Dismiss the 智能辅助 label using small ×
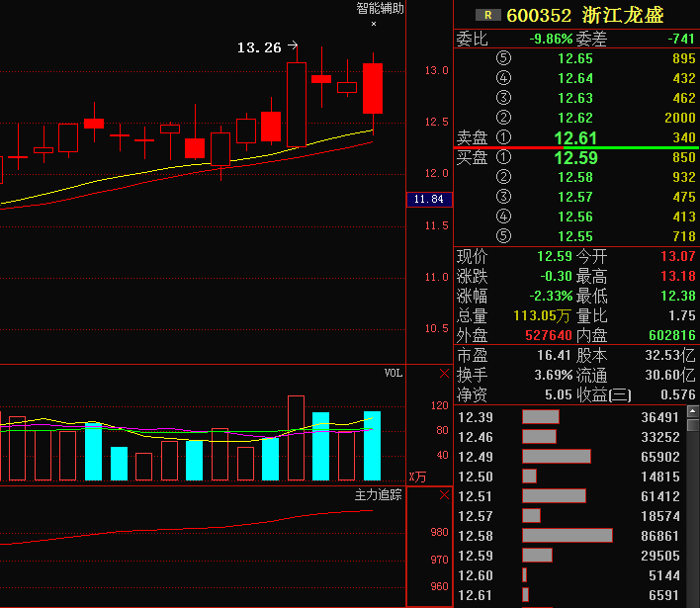 coord(374,23)
